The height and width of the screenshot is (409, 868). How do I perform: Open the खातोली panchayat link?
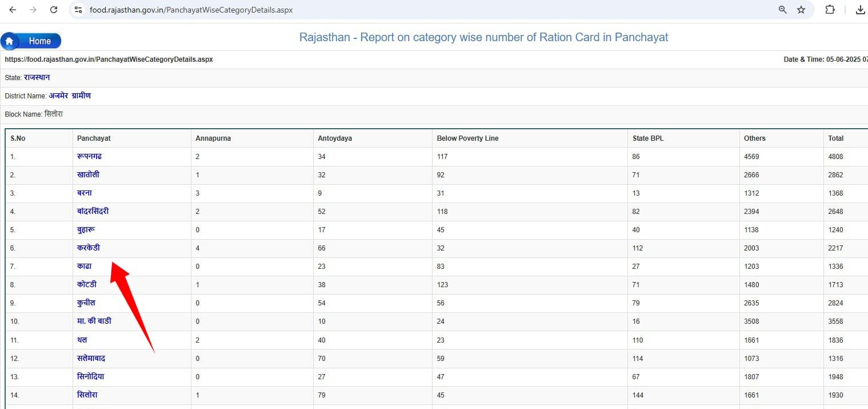tap(88, 174)
